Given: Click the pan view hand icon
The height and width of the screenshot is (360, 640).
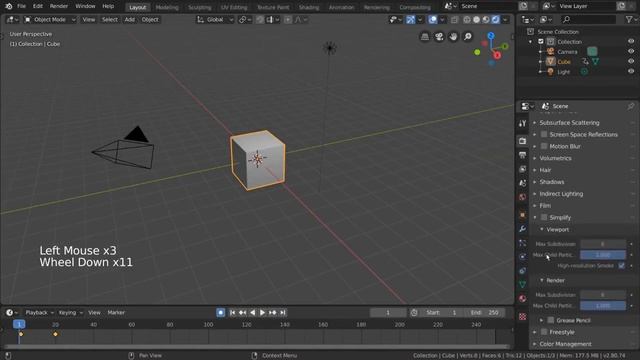Looking at the screenshot, I should tap(453, 37).
